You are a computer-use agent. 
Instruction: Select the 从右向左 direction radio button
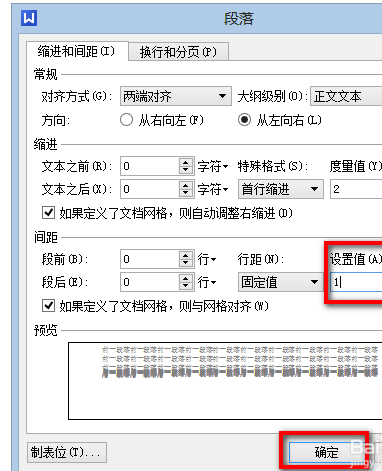click(127, 120)
